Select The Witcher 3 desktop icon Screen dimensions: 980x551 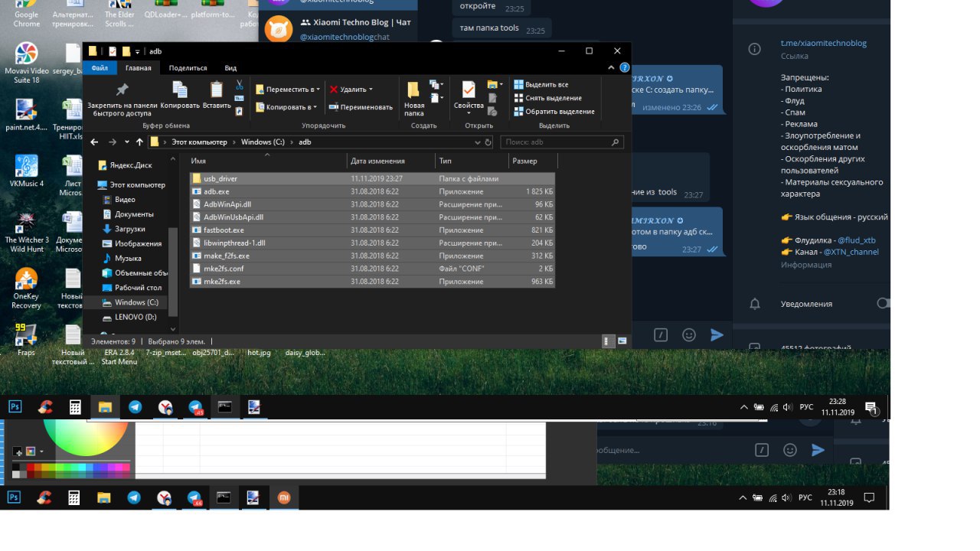point(26,232)
